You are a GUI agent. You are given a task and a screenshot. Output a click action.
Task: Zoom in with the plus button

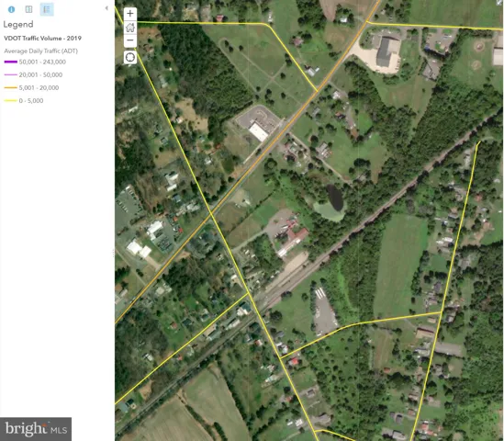[130, 14]
